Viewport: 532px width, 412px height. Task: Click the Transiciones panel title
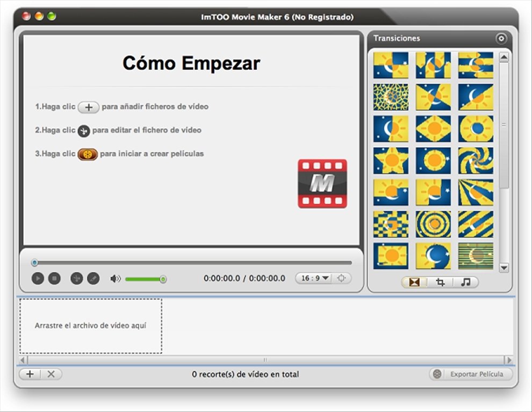tap(397, 38)
